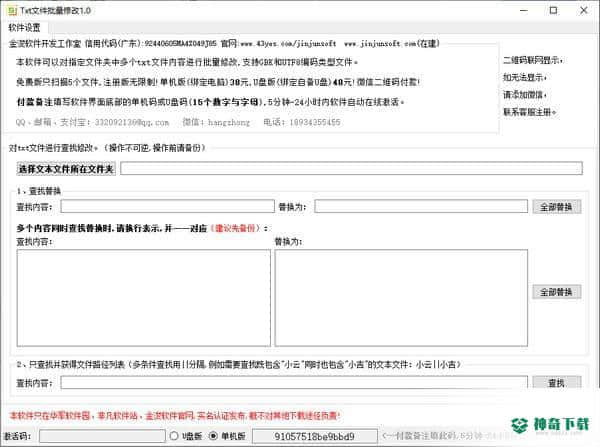Click the 联系客服注册 text
Screen dimensions: 600x447
click(x=529, y=112)
